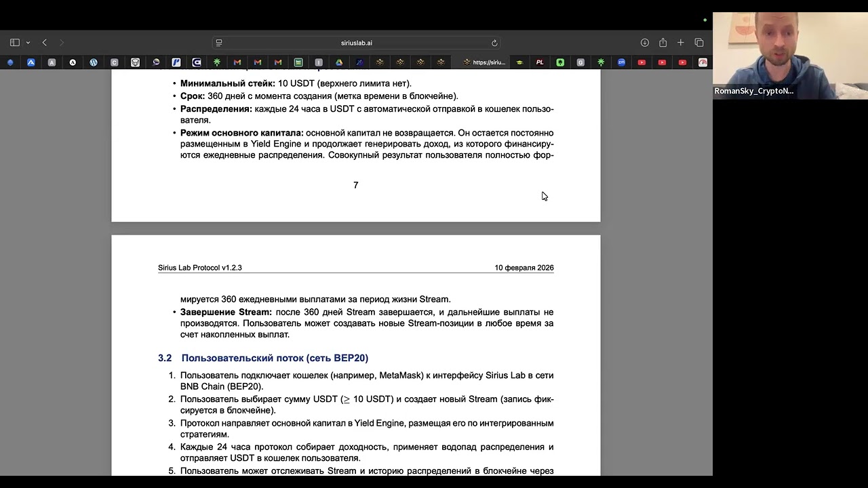Switch to the gray G tab
868x488 pixels.
580,62
